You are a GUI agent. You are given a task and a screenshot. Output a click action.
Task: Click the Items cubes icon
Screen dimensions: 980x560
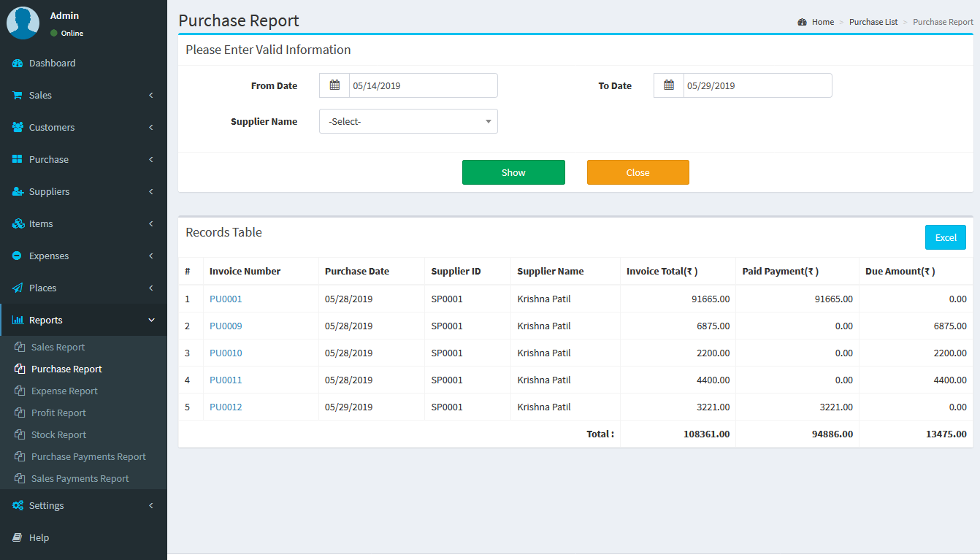point(18,224)
